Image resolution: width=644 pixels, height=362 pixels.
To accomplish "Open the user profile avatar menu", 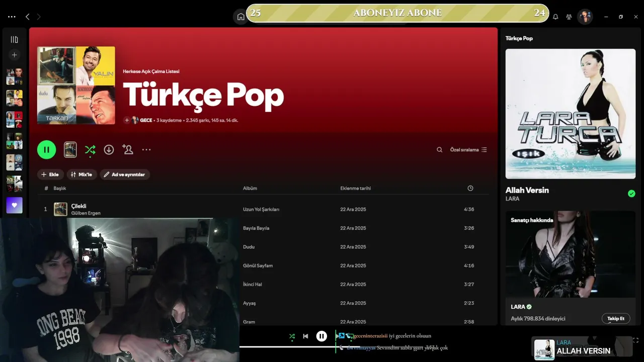I will click(585, 17).
